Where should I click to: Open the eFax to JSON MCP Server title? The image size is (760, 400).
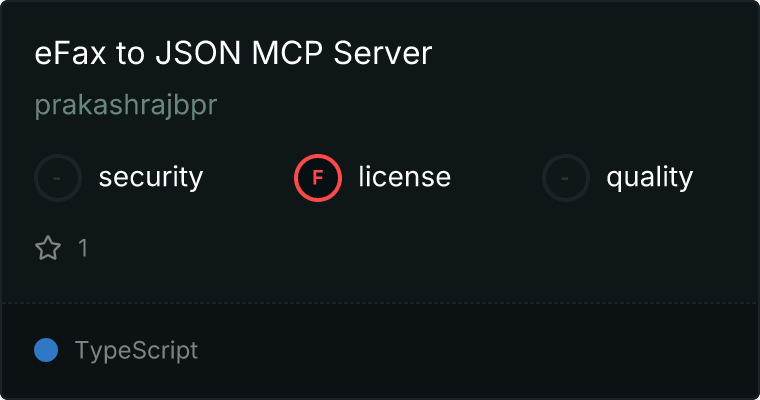(233, 53)
